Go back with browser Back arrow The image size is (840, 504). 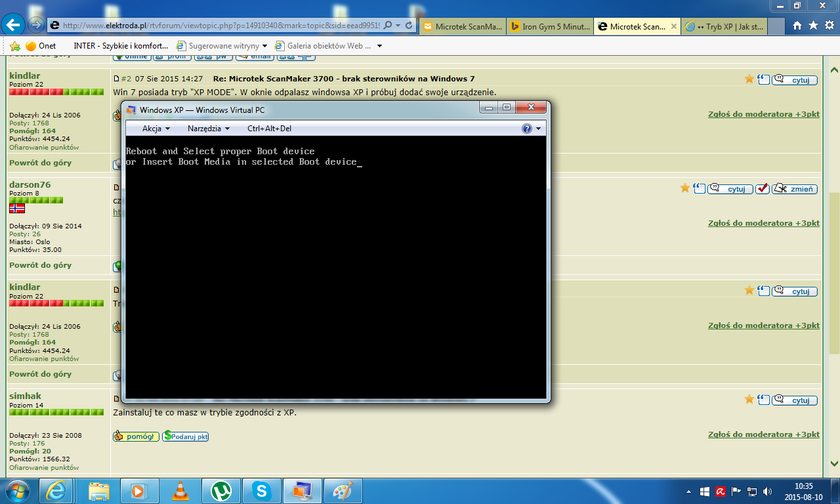point(13,25)
